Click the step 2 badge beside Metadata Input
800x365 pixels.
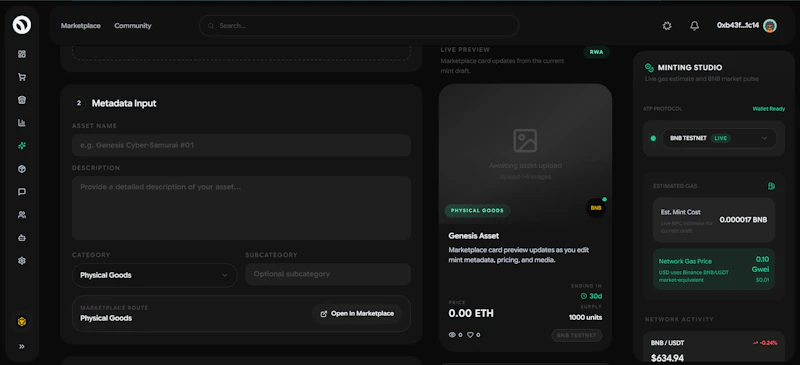coord(79,103)
